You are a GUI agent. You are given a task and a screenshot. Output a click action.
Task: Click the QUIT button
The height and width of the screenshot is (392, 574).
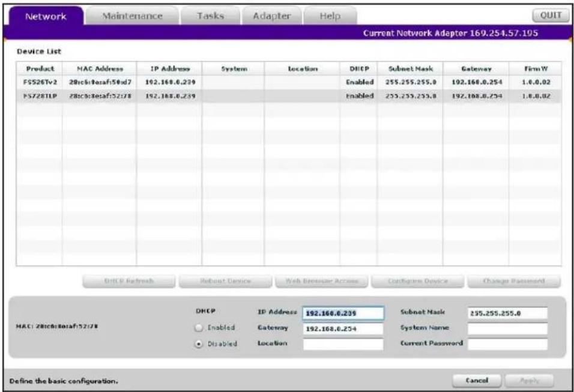tap(551, 16)
